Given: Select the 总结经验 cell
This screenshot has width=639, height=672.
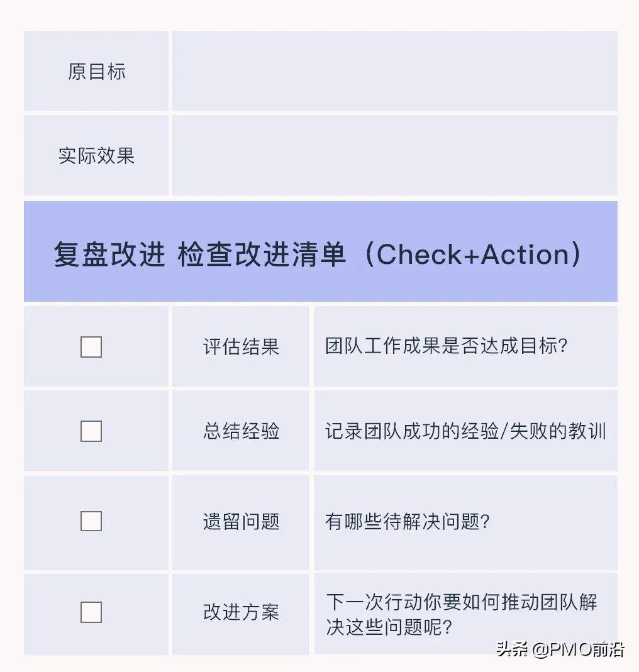Looking at the screenshot, I should tap(241, 431).
